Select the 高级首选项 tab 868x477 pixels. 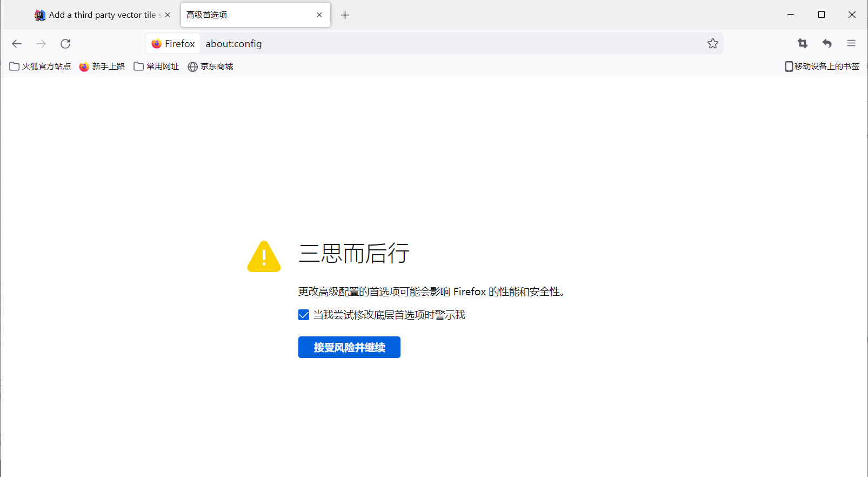point(255,15)
